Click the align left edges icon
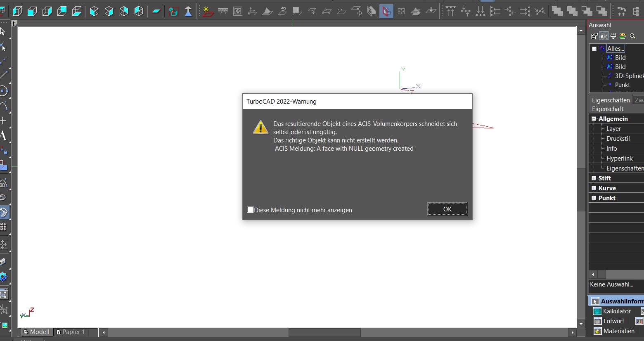644x341 pixels. pyautogui.click(x=495, y=12)
